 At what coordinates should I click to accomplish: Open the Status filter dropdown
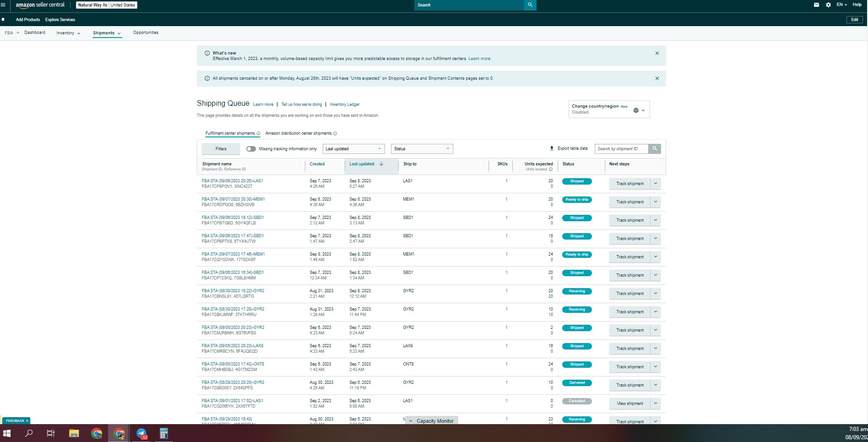[422, 149]
